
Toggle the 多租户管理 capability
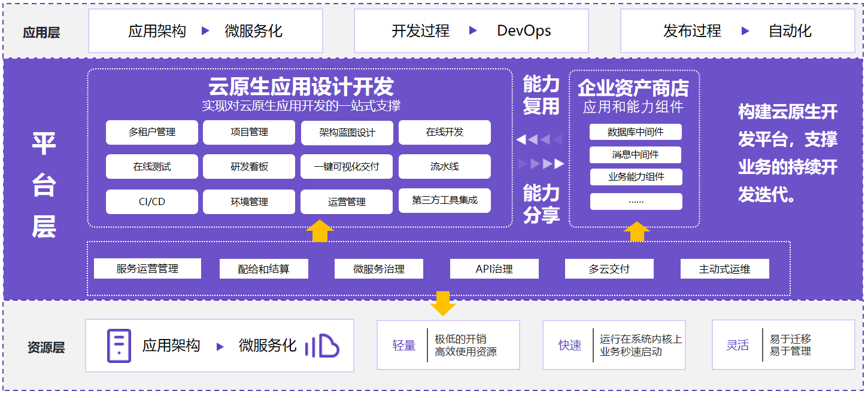[x=151, y=132]
